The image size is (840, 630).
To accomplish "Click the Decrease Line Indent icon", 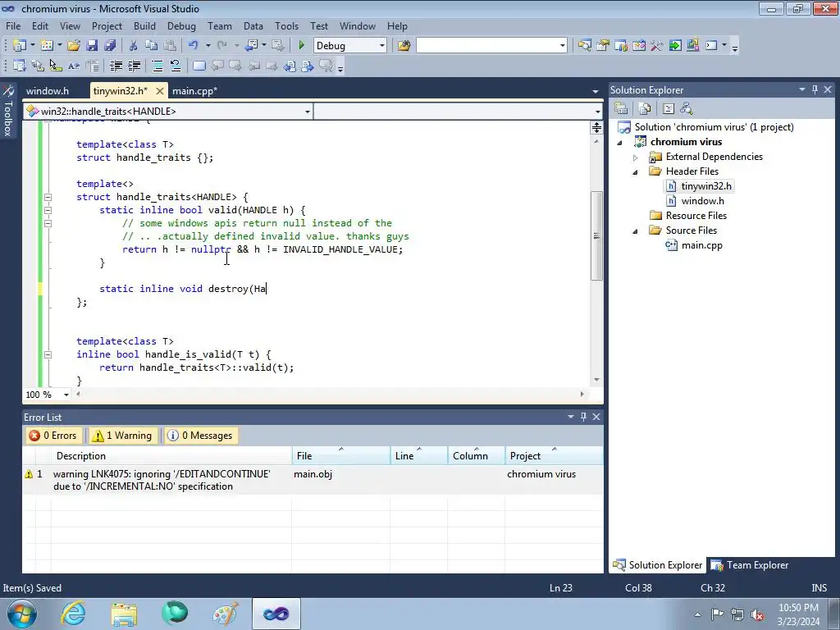I will pyautogui.click(x=116, y=66).
